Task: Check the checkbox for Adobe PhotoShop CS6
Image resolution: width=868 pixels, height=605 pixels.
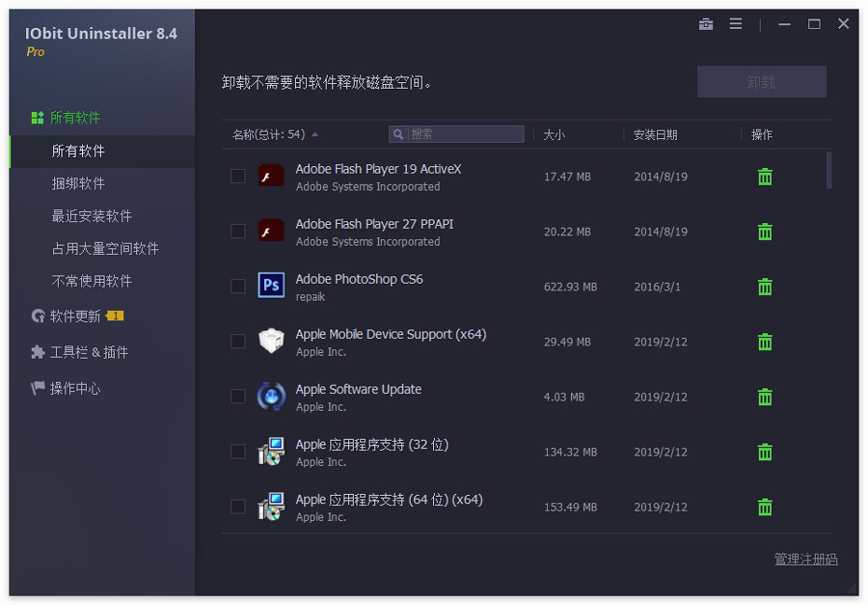Action: [237, 287]
